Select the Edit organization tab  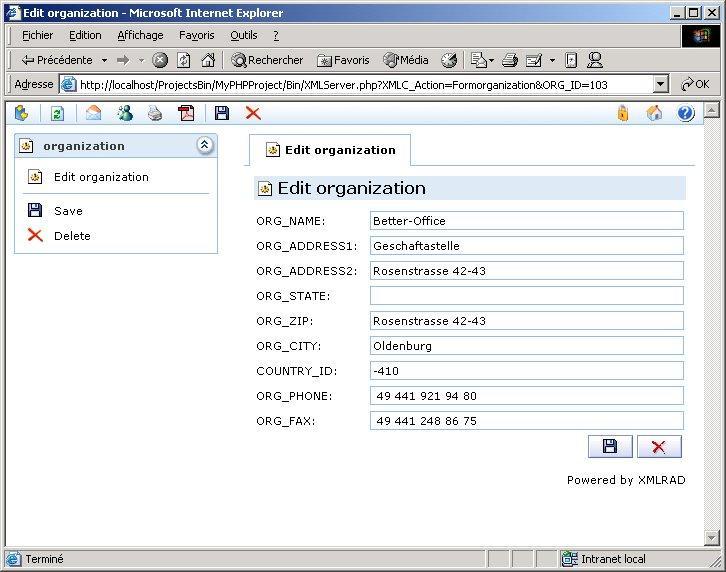(x=330, y=150)
